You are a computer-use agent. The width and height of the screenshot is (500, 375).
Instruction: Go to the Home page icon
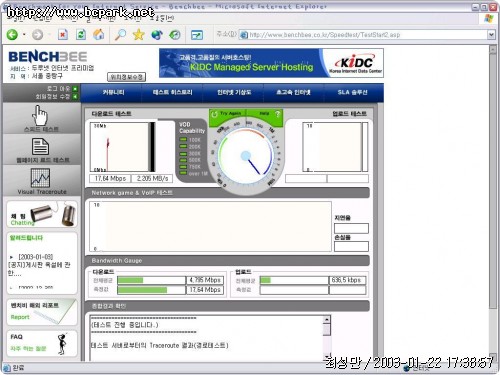pos(99,35)
